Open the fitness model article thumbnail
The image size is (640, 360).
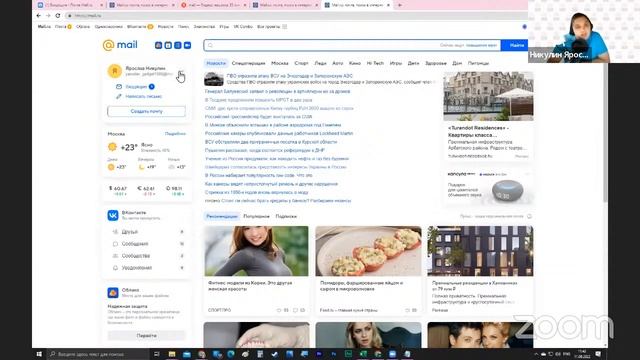point(256,251)
